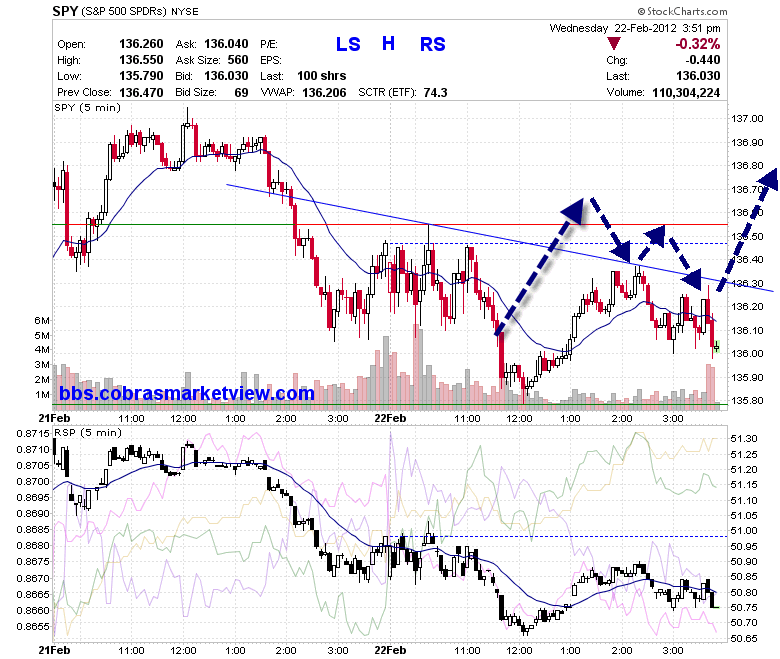The image size is (780, 659).
Task: Click the Ask price 136.040
Action: tap(226, 44)
